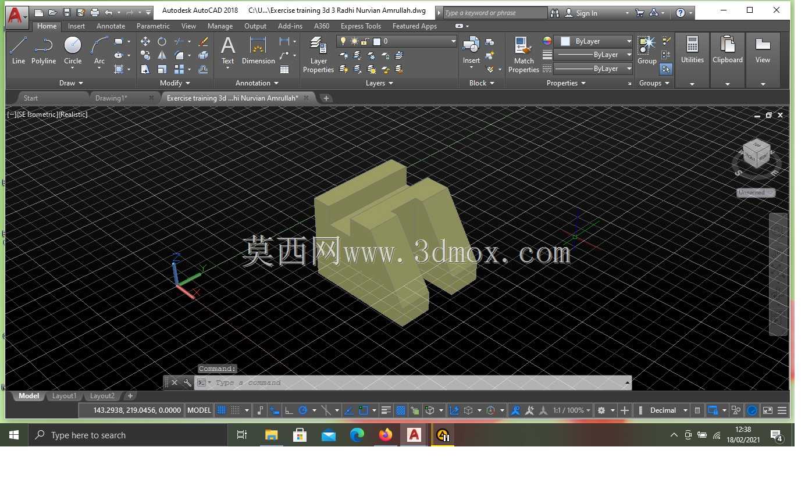The height and width of the screenshot is (504, 812).
Task: Click the Mirror tool icon
Action: tap(162, 55)
